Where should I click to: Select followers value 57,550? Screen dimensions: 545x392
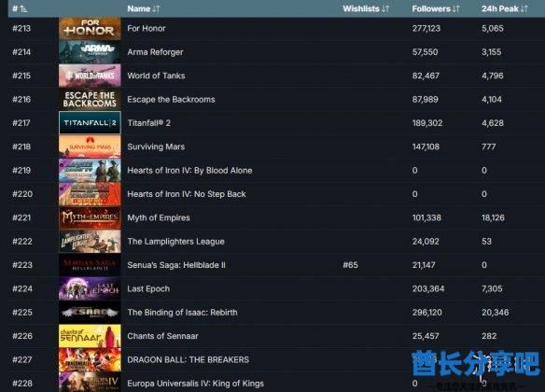[x=425, y=52]
